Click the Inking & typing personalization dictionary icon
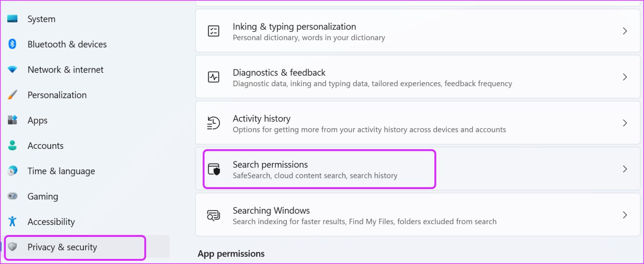 pyautogui.click(x=214, y=31)
